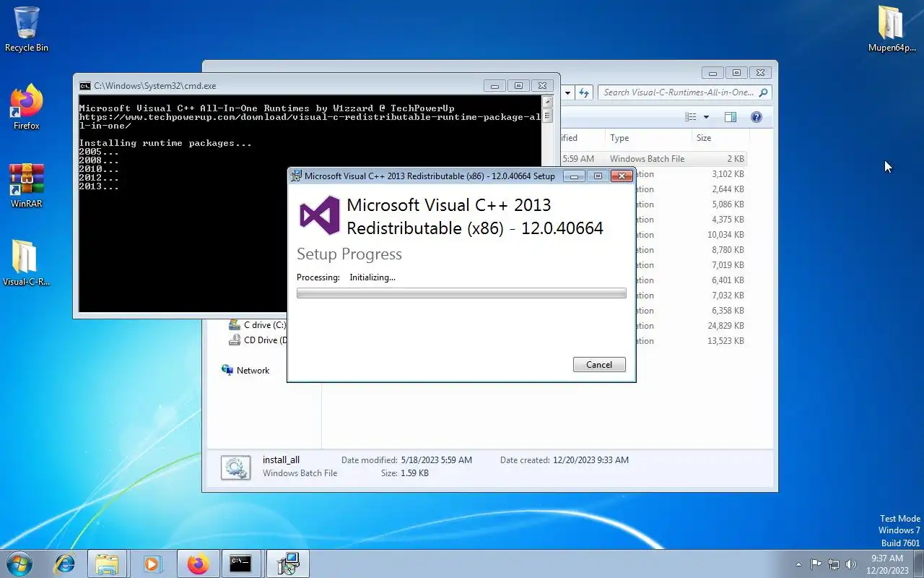Click the refresh button in Explorer address bar

tap(584, 92)
